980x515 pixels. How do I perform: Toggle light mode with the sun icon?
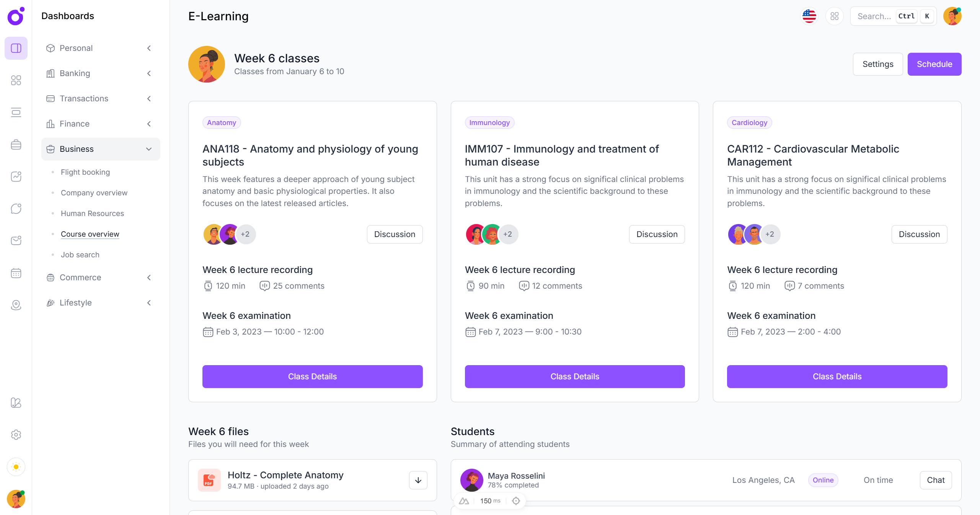click(x=16, y=467)
